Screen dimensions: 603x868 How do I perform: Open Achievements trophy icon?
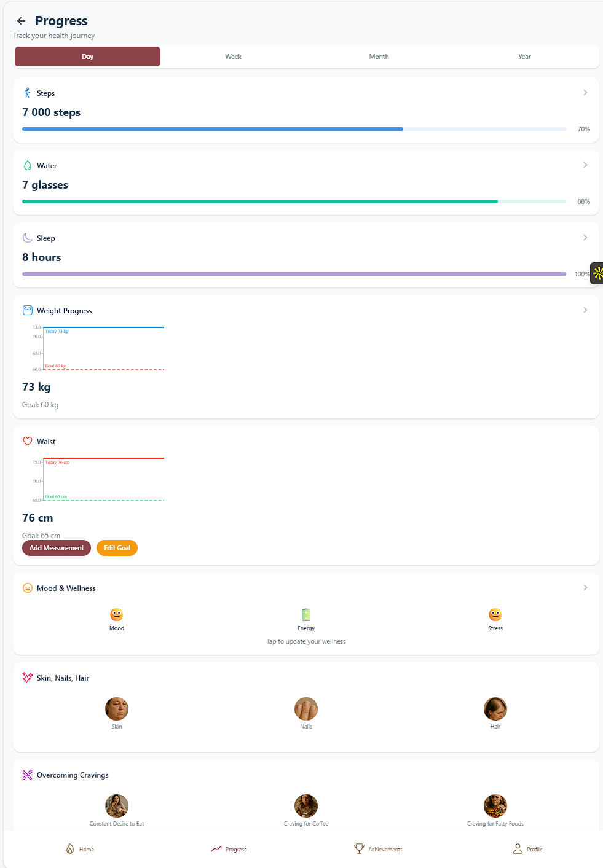coord(360,849)
